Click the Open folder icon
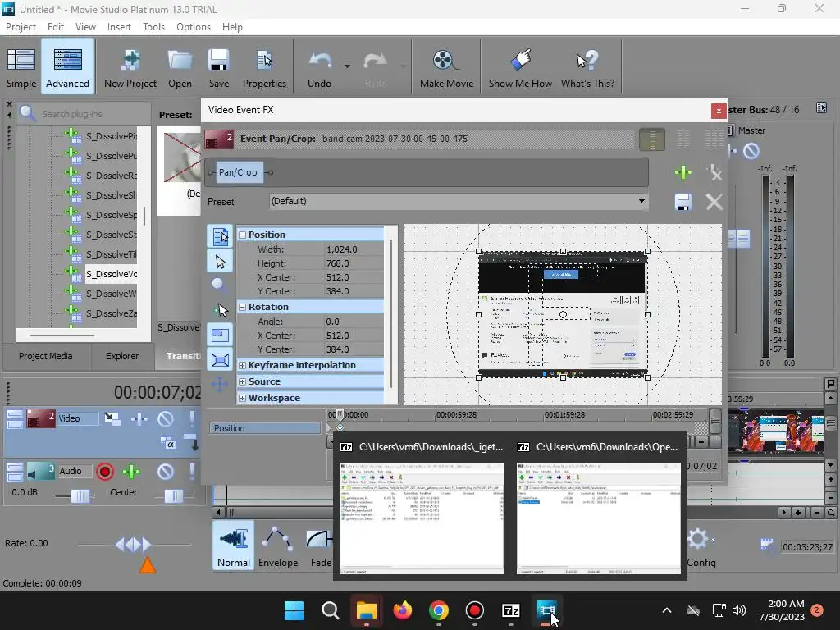The height and width of the screenshot is (630, 840). pyautogui.click(x=180, y=67)
